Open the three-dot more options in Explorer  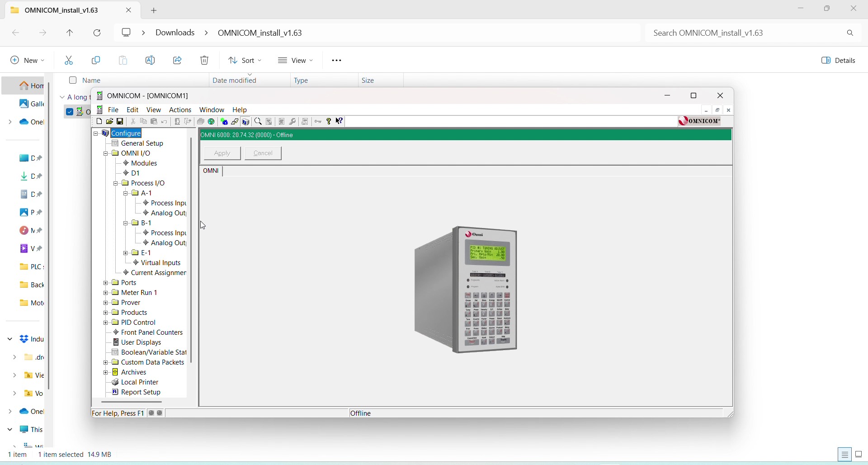coord(337,61)
